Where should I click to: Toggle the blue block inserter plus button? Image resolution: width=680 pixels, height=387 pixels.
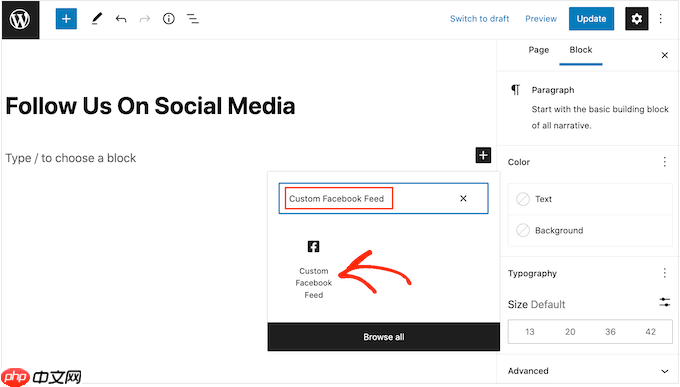[x=66, y=19]
